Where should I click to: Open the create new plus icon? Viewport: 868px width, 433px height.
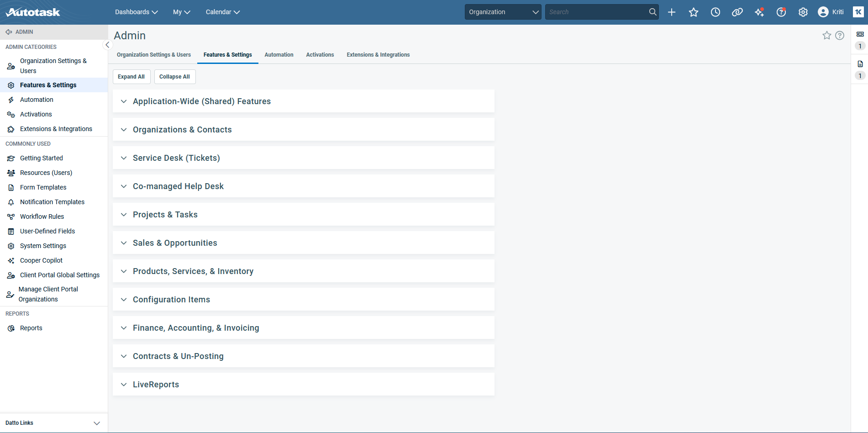pos(672,12)
